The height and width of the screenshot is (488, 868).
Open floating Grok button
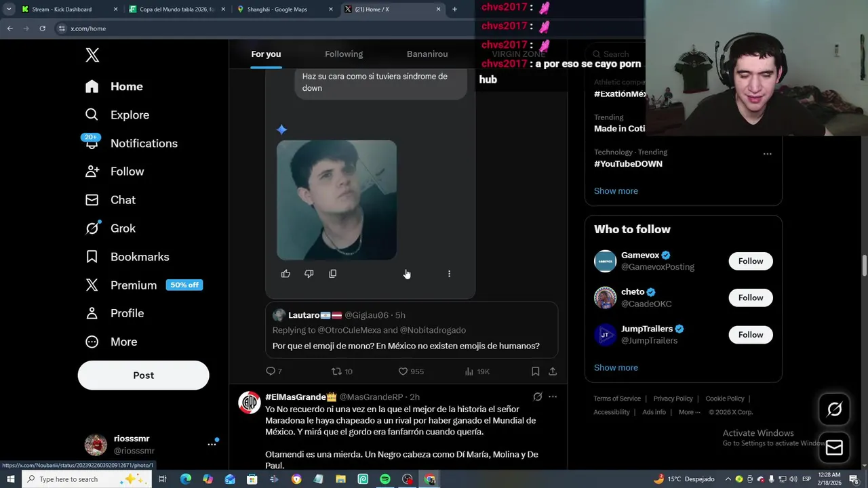[834, 409]
